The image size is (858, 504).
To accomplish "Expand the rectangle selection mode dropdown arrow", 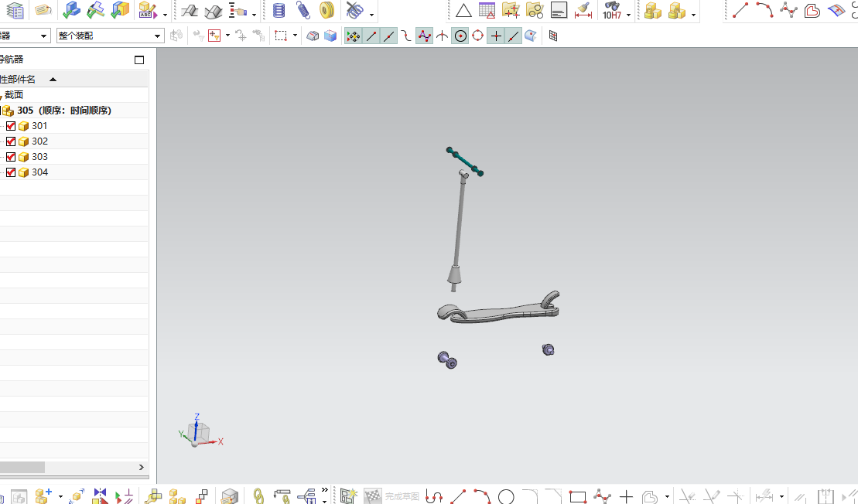I will (x=295, y=36).
